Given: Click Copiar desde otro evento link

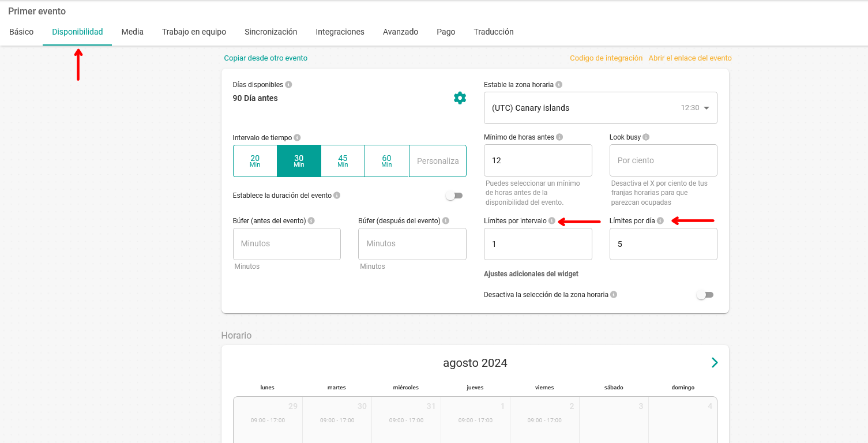Looking at the screenshot, I should tap(265, 58).
